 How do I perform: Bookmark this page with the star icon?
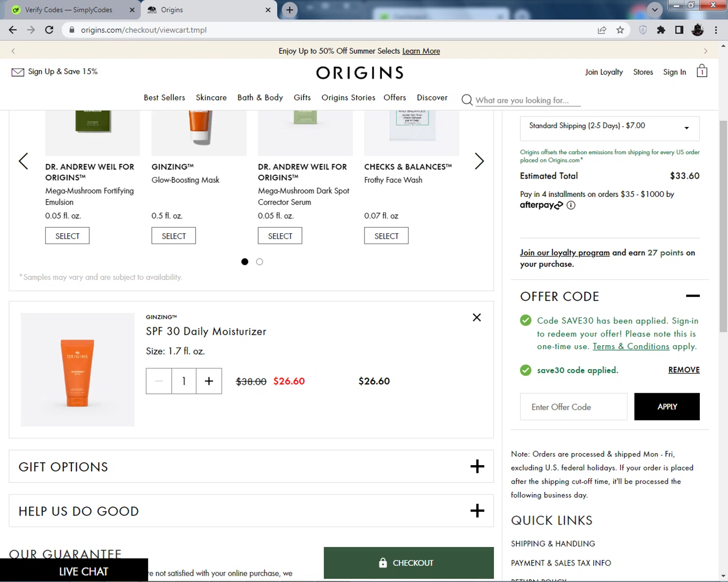point(620,30)
